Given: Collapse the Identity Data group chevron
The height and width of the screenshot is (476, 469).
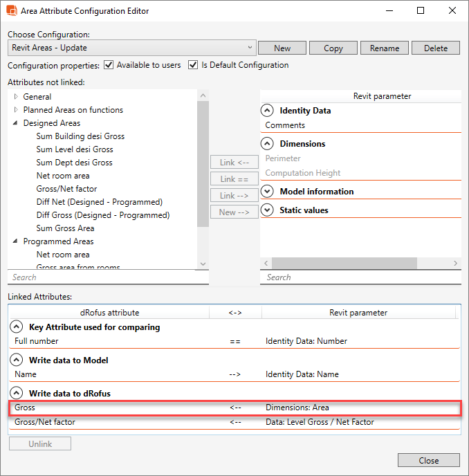Looking at the screenshot, I should coord(267,111).
